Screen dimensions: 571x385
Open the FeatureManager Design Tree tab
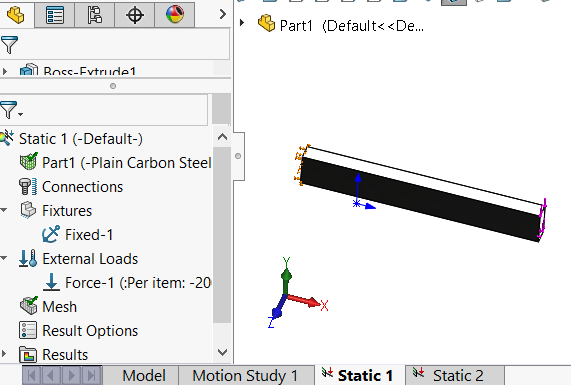point(16,15)
